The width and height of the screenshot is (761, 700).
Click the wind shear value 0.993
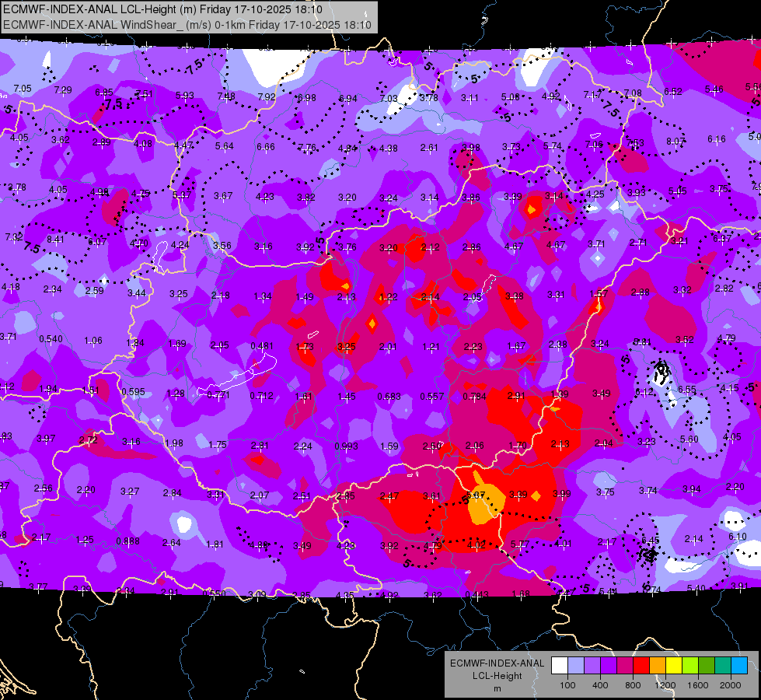pos(347,446)
